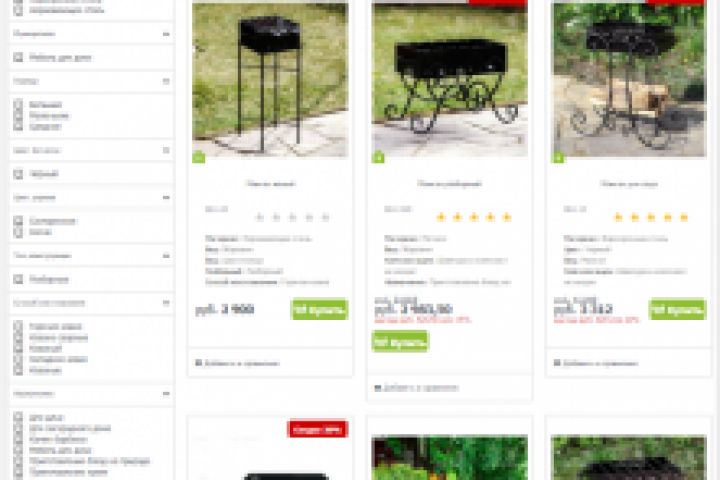
Task: Click the green buy button of second product
Action: pos(400,341)
